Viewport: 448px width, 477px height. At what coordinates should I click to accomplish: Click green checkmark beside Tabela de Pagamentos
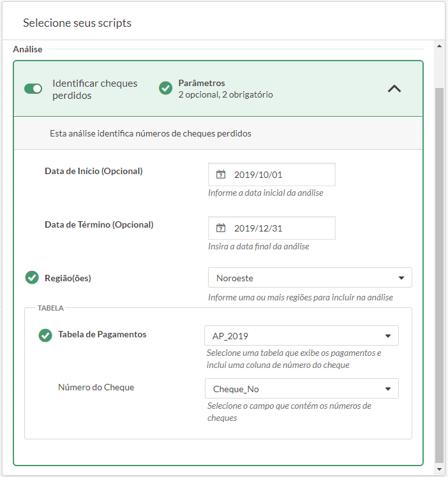tap(45, 335)
